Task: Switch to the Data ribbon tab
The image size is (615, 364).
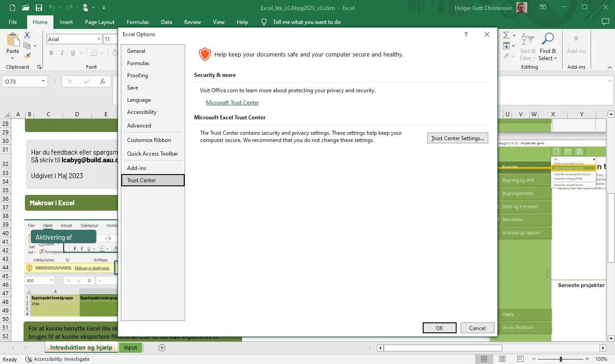Action: click(x=166, y=22)
